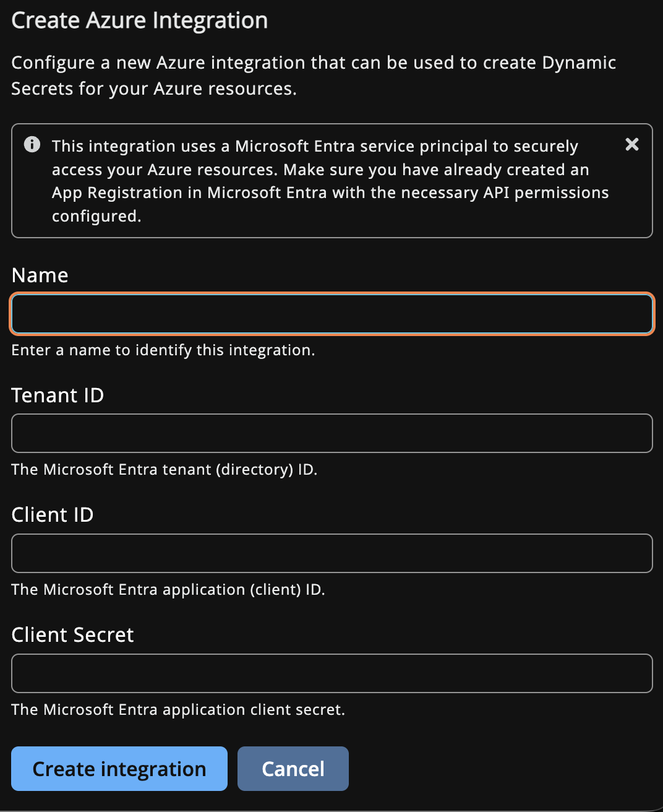663x812 pixels.
Task: Cancel the Azure integration dialog
Action: click(293, 769)
